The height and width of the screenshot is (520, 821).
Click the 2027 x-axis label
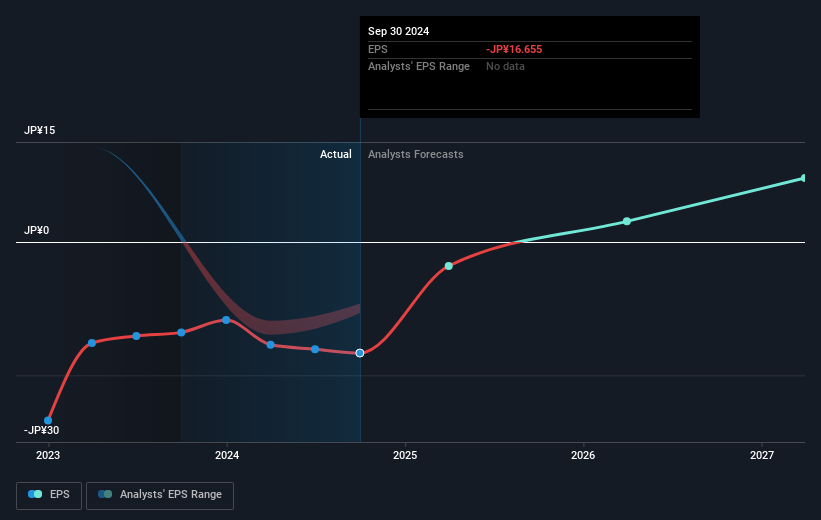point(762,455)
